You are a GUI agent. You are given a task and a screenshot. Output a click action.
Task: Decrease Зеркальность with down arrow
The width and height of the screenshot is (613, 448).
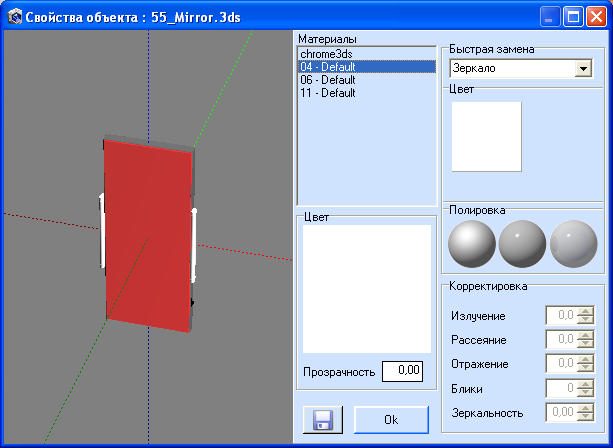(x=585, y=417)
